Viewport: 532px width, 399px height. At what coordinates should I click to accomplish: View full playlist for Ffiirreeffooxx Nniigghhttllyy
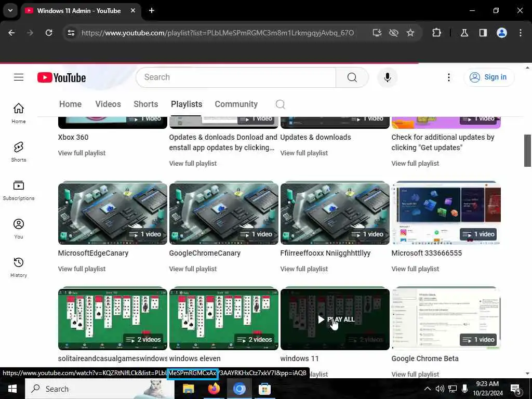click(x=304, y=269)
